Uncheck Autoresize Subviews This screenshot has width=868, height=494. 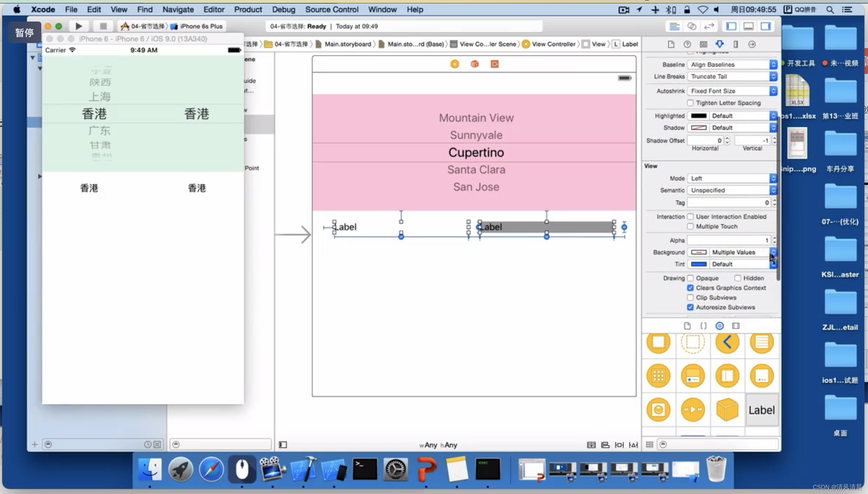690,307
